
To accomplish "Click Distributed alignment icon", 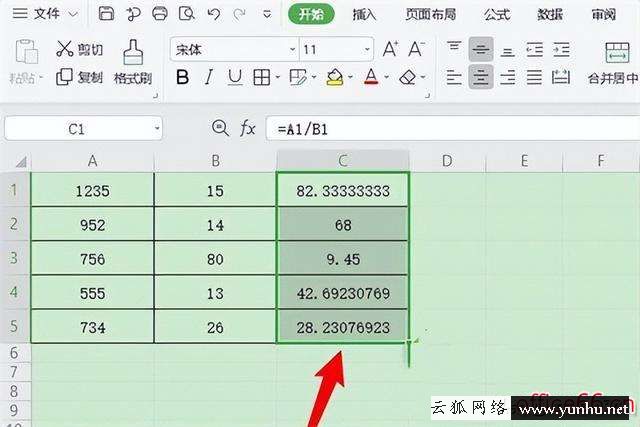I will pos(561,77).
